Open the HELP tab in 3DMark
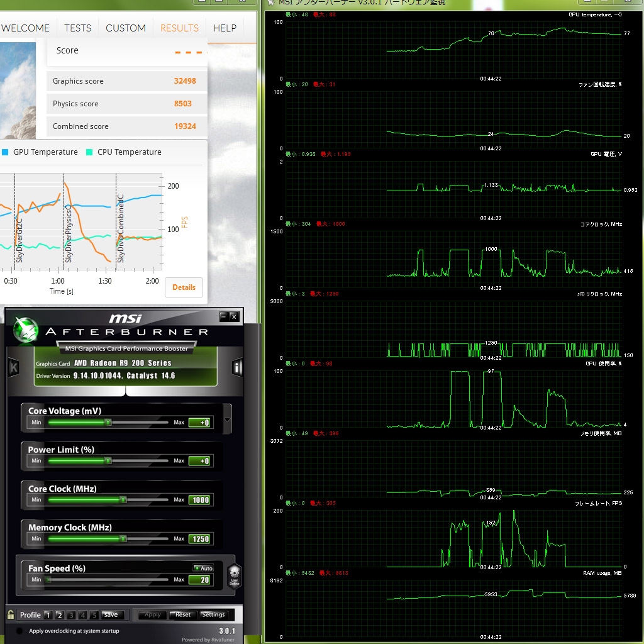644x644 pixels. (225, 28)
